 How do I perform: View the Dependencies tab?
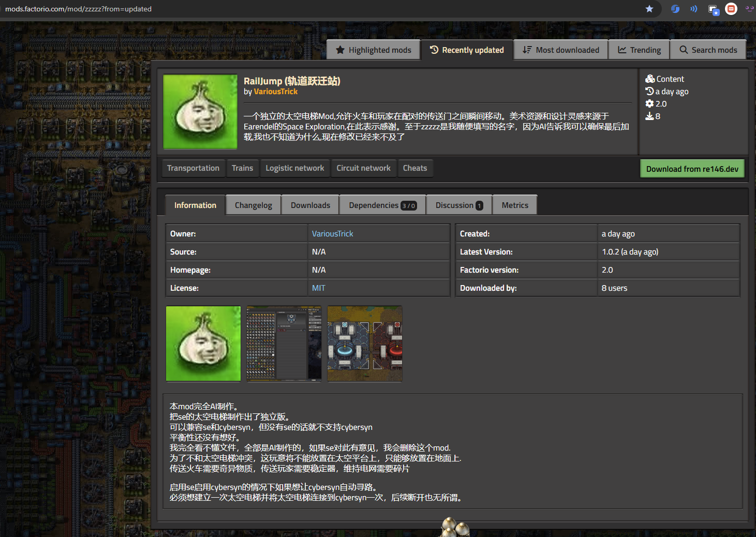pyautogui.click(x=383, y=205)
